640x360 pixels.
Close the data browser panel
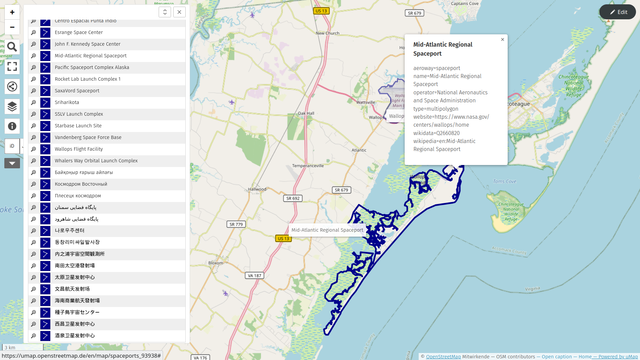tap(179, 12)
